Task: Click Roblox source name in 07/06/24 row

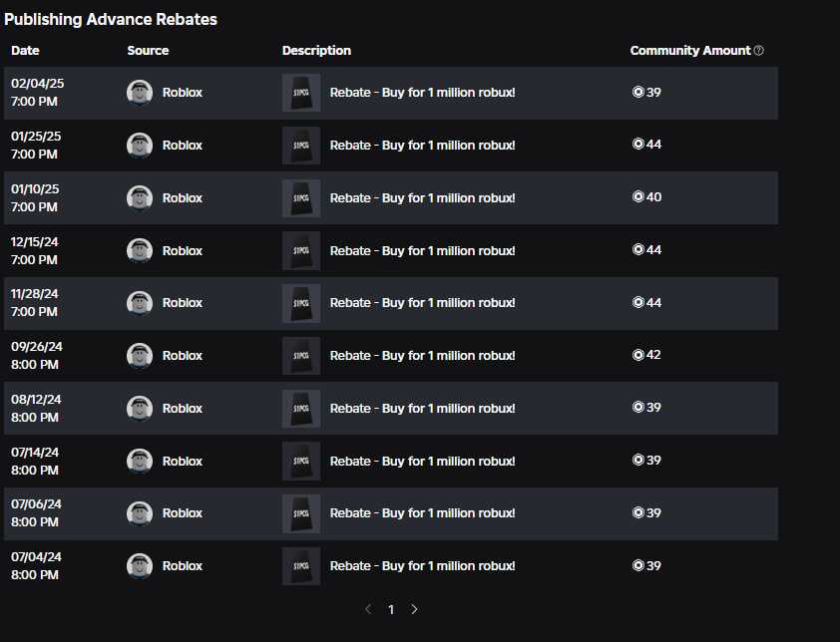Action: 183,513
